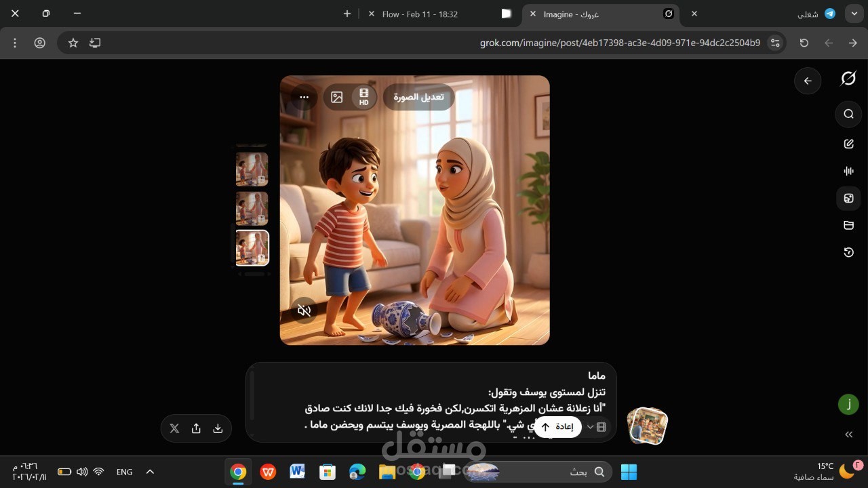Unmute the video with speaker icon
Image resolution: width=868 pixels, height=488 pixels.
[304, 310]
